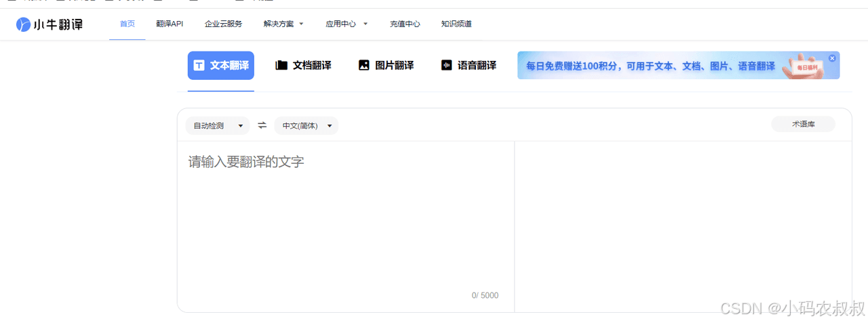Expand the 应用中心 dropdown menu
This screenshot has height=323, width=868.
tap(347, 24)
